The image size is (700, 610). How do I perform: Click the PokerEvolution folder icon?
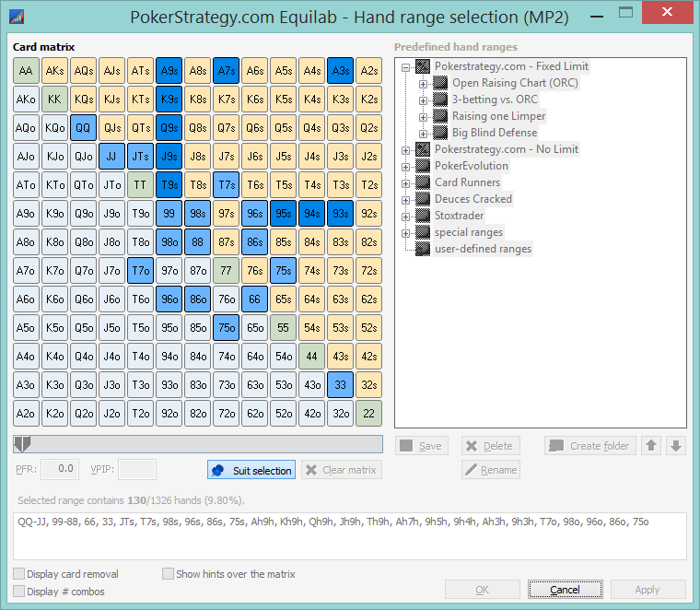point(423,166)
